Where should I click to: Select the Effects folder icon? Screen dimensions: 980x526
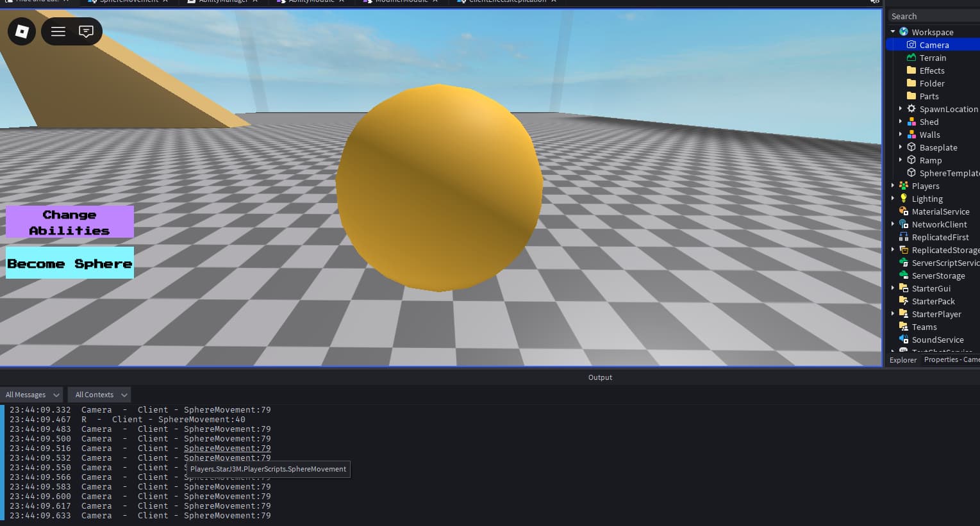point(911,70)
